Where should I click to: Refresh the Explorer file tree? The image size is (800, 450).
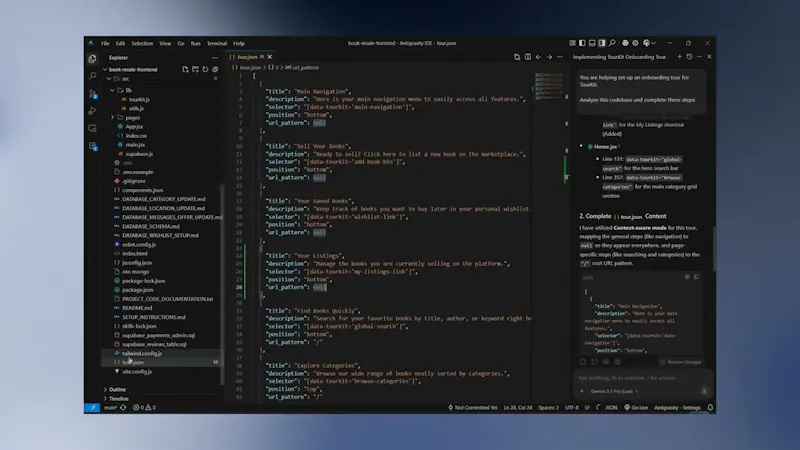coord(205,69)
